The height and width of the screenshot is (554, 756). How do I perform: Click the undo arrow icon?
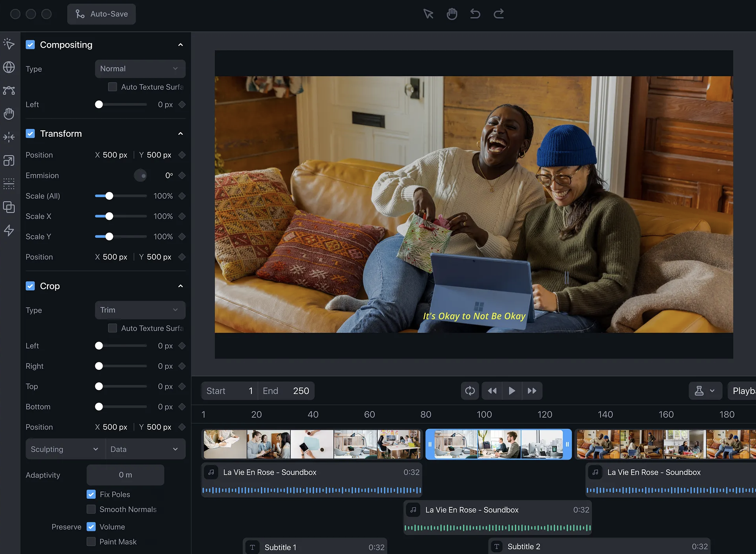coord(475,14)
